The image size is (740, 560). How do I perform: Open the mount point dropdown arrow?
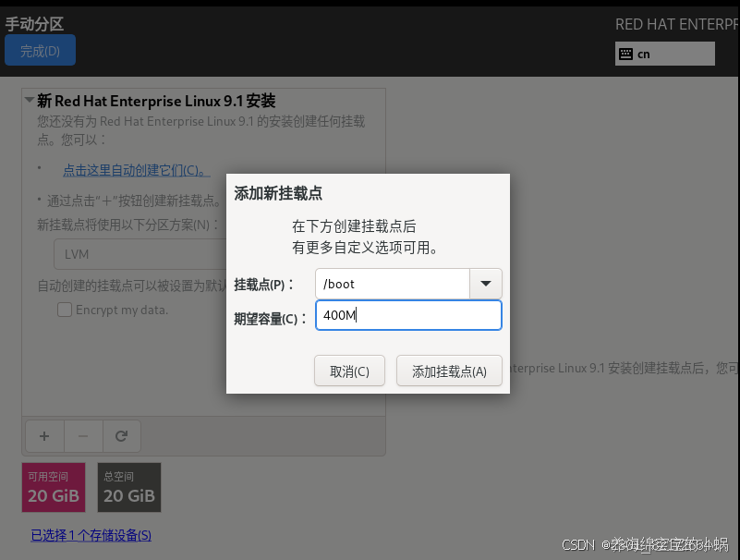(x=486, y=284)
